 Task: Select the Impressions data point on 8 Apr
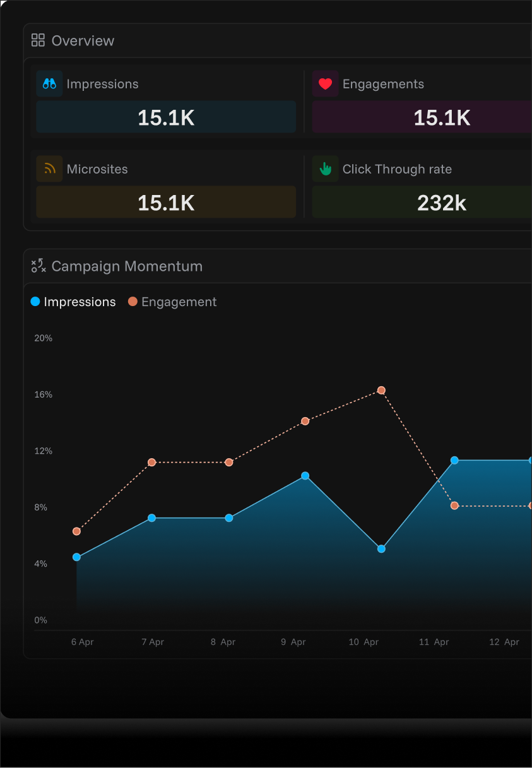(229, 518)
